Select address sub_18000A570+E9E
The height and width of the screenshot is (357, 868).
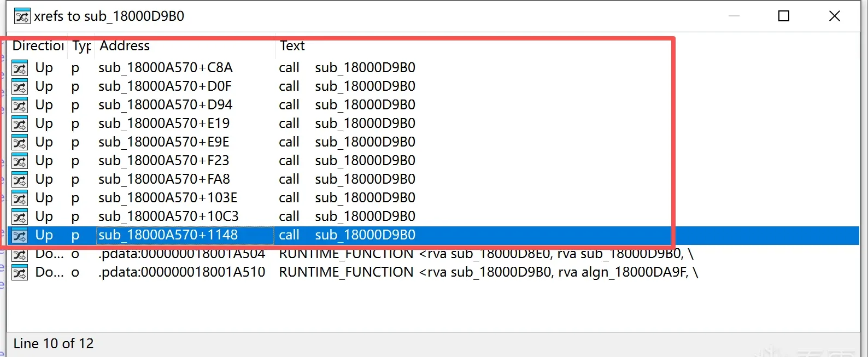[164, 142]
